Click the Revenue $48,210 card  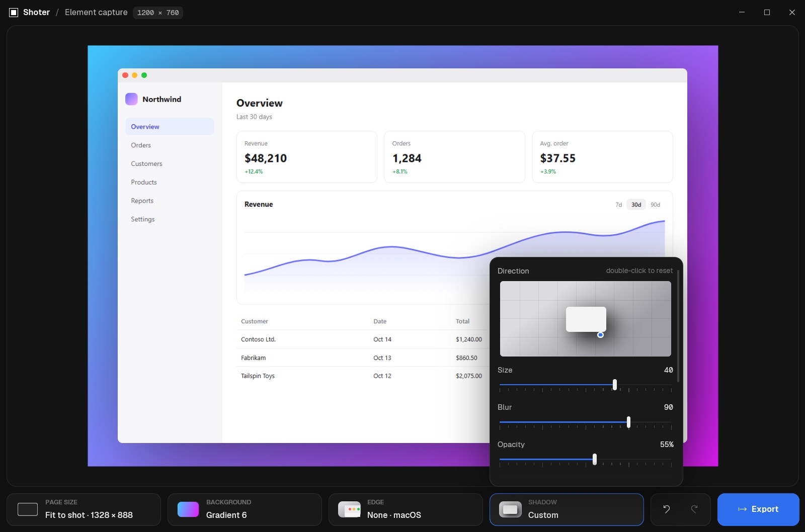(307, 157)
